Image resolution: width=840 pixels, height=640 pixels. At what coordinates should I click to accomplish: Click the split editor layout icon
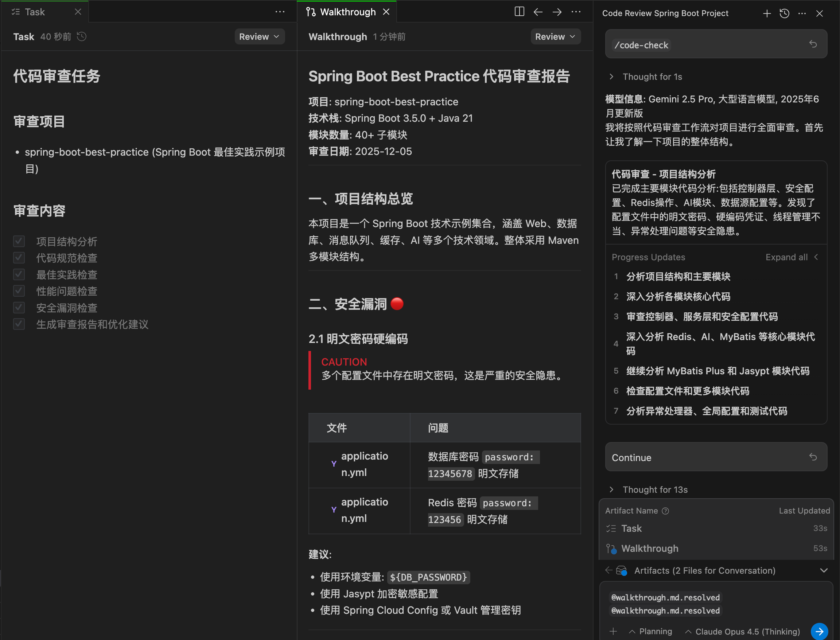(519, 12)
